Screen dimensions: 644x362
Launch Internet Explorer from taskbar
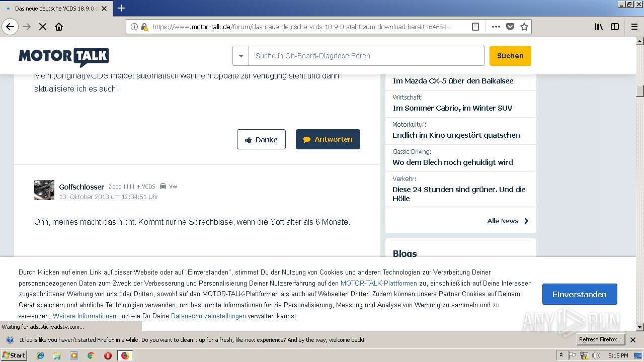pyautogui.click(x=40, y=355)
